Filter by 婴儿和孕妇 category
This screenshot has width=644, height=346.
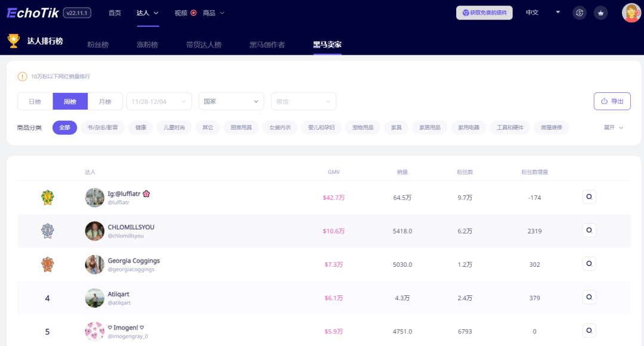coord(321,127)
